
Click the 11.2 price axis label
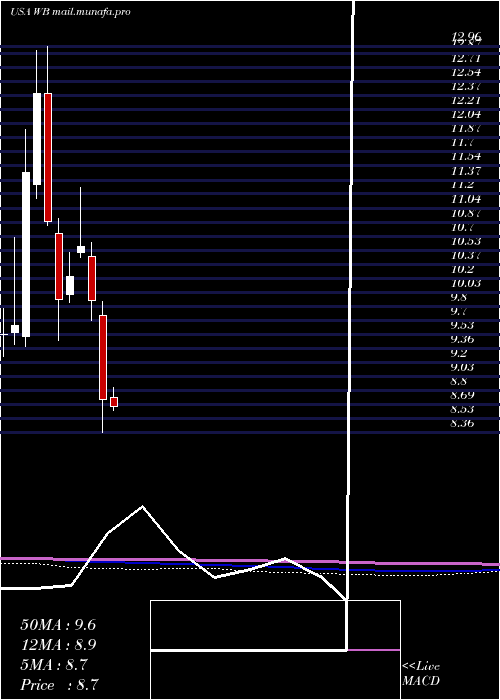[462, 185]
